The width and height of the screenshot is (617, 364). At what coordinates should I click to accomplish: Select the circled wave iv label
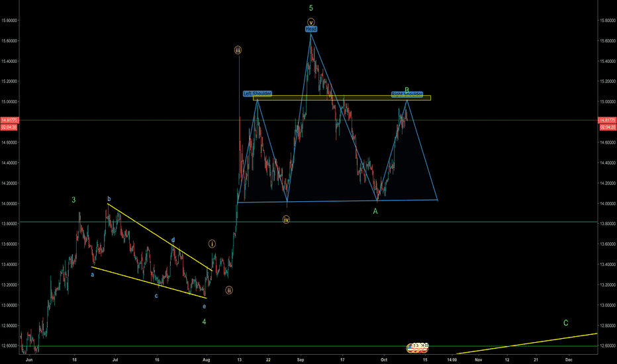click(x=286, y=220)
